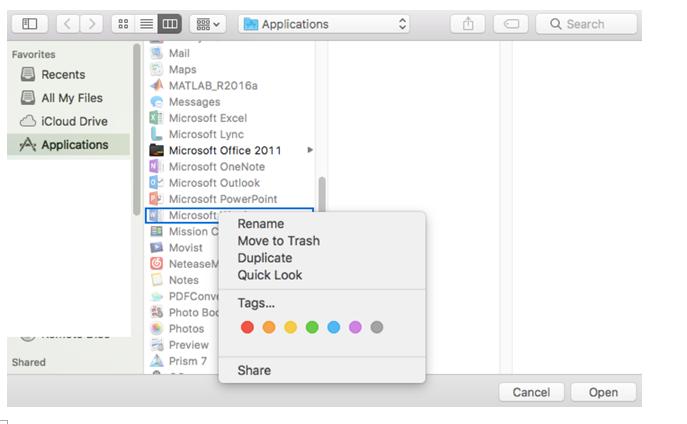Click the Movist app icon
This screenshot has height=424, width=687.
[156, 247]
